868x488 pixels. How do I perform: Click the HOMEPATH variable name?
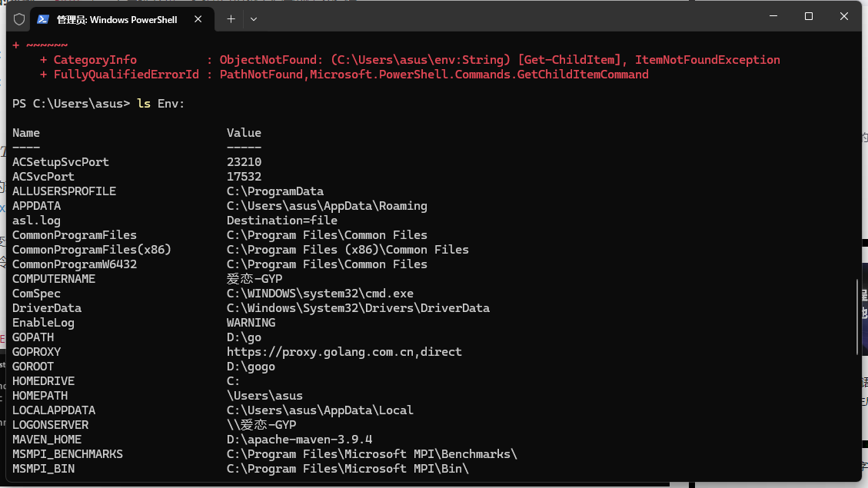coord(40,396)
